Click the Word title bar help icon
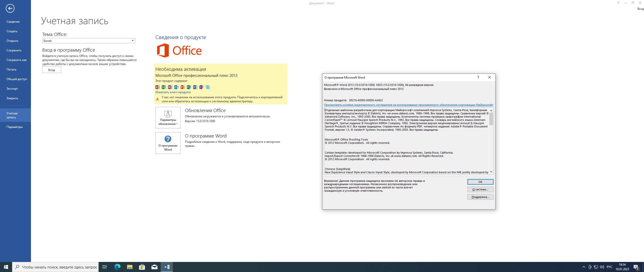644x272 pixels. [x=618, y=3]
